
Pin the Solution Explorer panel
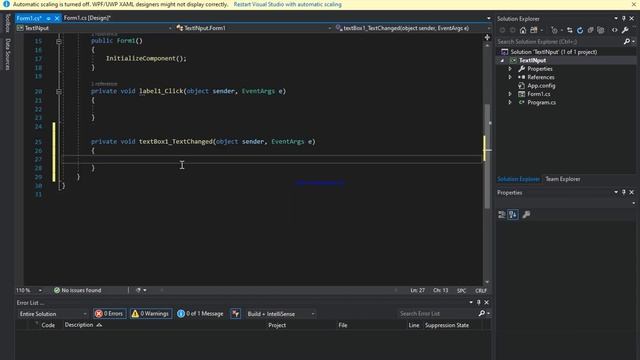tap(624, 18)
